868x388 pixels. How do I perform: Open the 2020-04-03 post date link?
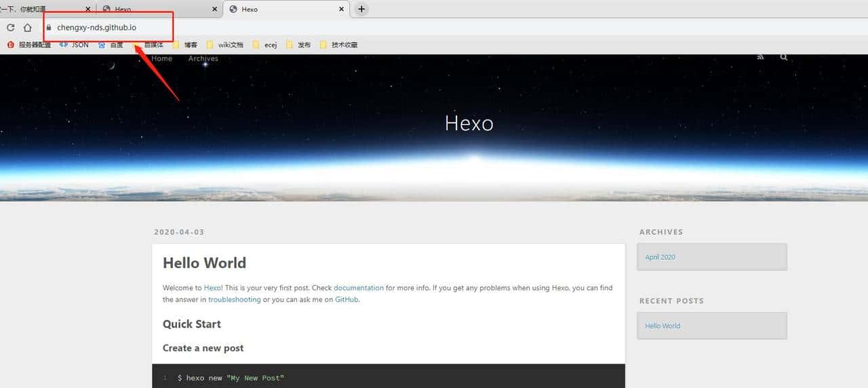(x=179, y=232)
